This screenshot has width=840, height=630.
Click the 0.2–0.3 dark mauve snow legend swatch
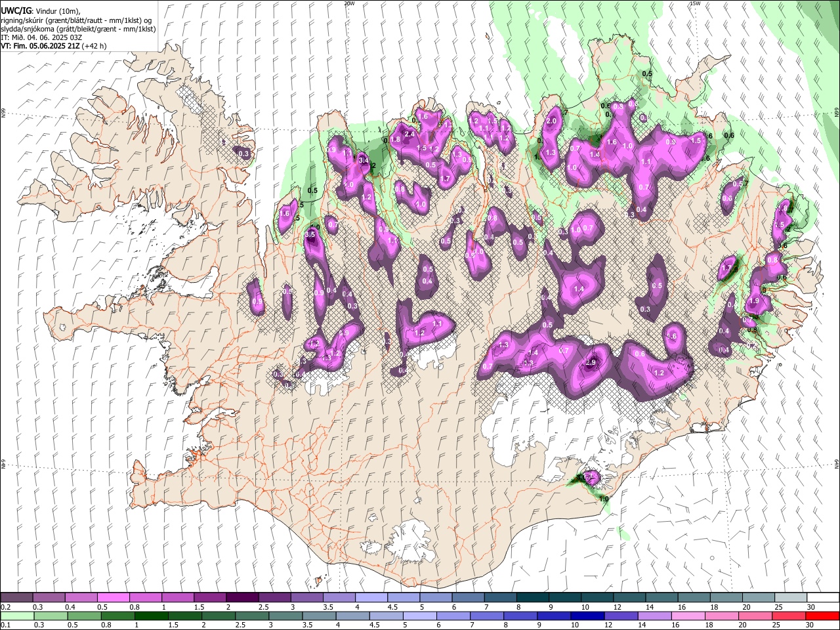(x=16, y=598)
